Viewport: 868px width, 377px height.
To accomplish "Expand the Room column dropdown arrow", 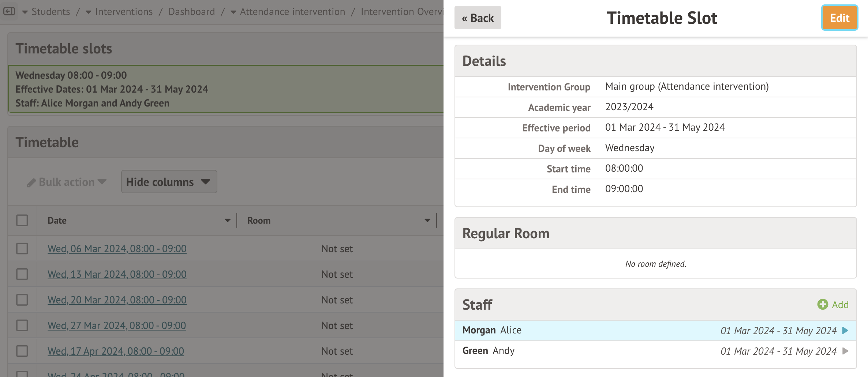I will coord(427,220).
